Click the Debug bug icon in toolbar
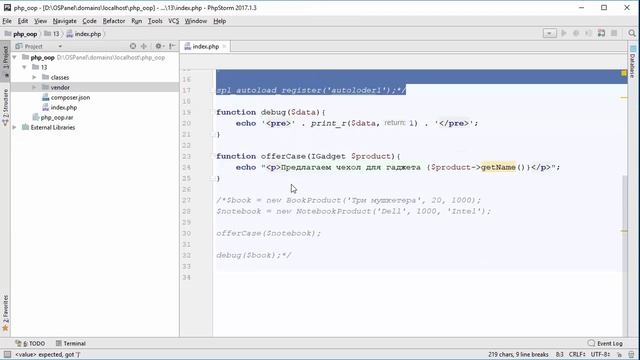640x360 pixels. tap(576, 33)
